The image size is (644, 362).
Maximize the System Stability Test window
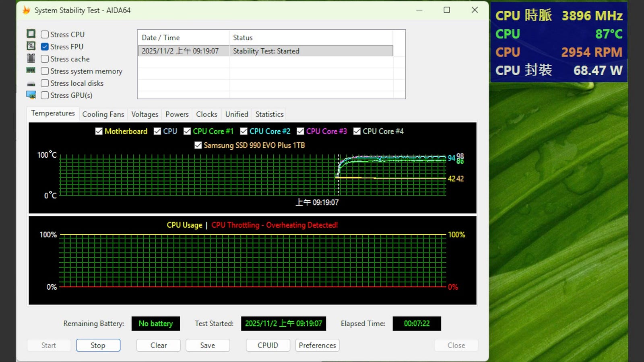click(446, 10)
